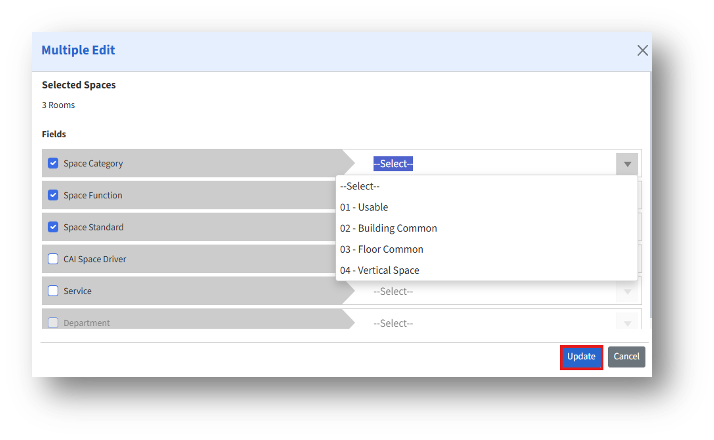Viewport: 714px width, 440px height.
Task: Choose 03 - Floor Common option
Action: click(381, 249)
